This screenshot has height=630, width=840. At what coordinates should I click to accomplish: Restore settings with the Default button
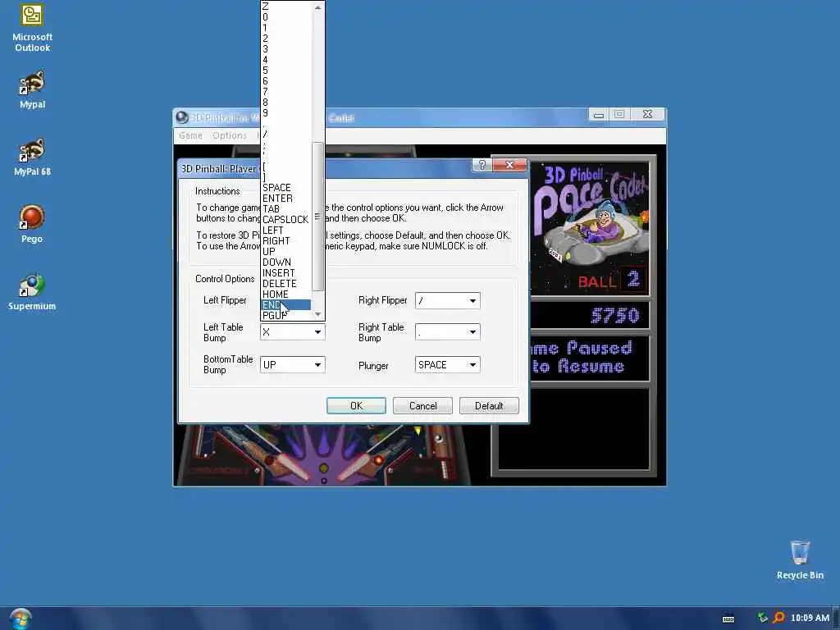pyautogui.click(x=489, y=405)
